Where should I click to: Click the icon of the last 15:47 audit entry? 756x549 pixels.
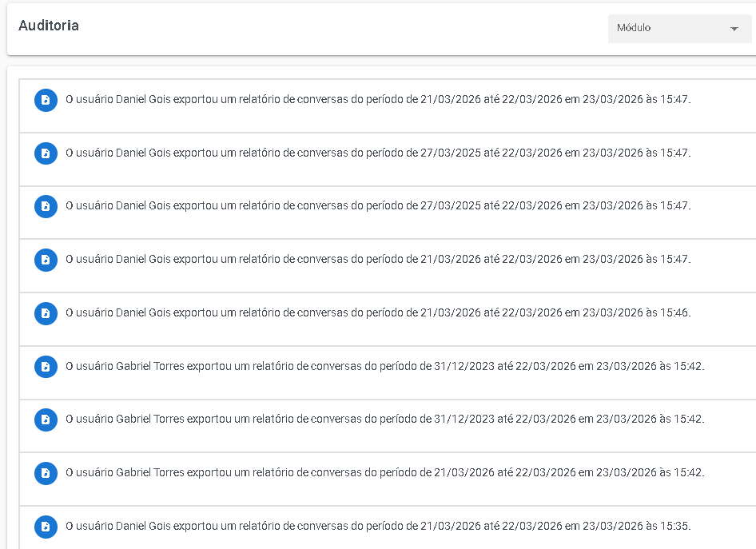46,260
